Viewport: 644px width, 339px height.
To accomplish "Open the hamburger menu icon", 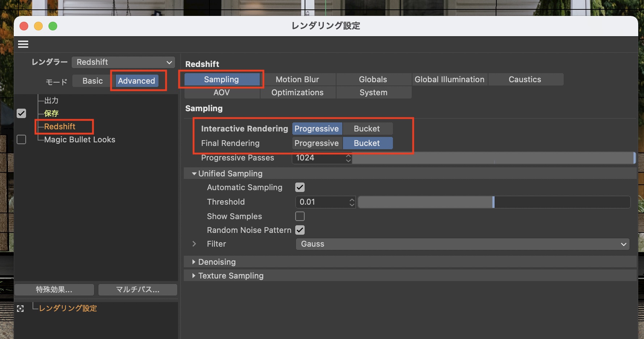I will pos(23,44).
